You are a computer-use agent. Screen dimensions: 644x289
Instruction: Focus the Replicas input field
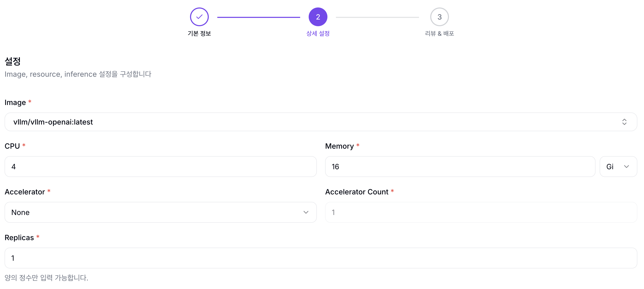coord(321,258)
